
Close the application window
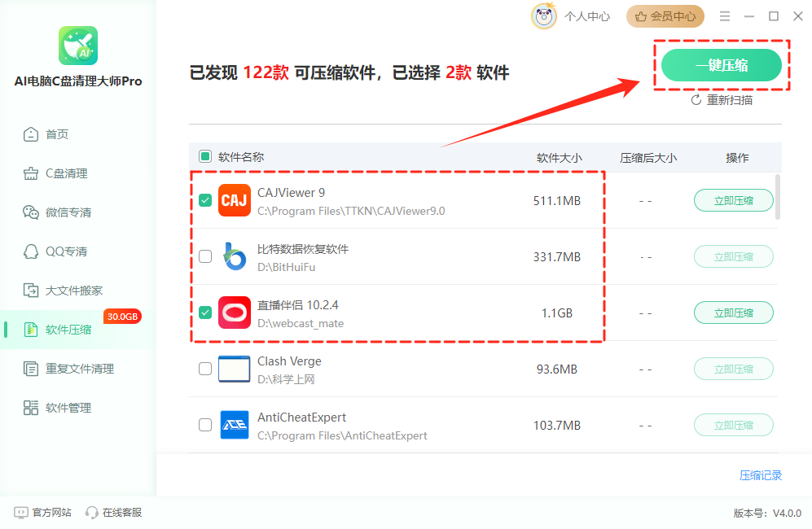click(798, 16)
